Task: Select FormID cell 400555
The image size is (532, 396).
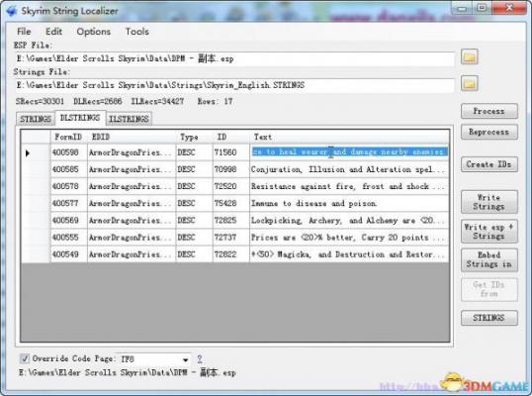Action: click(69, 238)
